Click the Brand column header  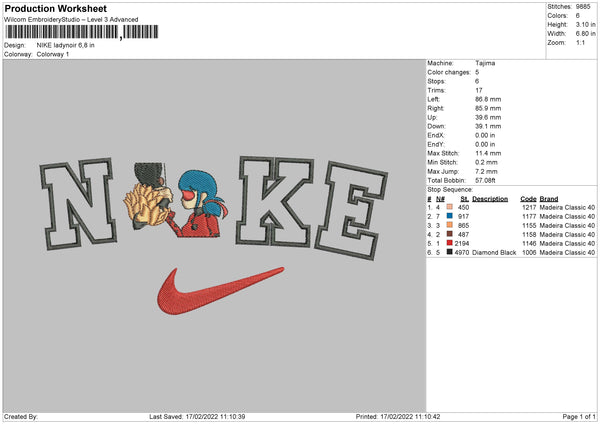tap(549, 199)
